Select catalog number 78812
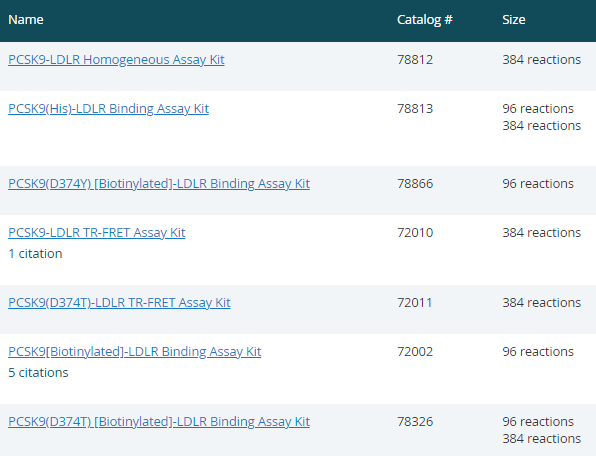The width and height of the screenshot is (596, 456). pyautogui.click(x=415, y=60)
